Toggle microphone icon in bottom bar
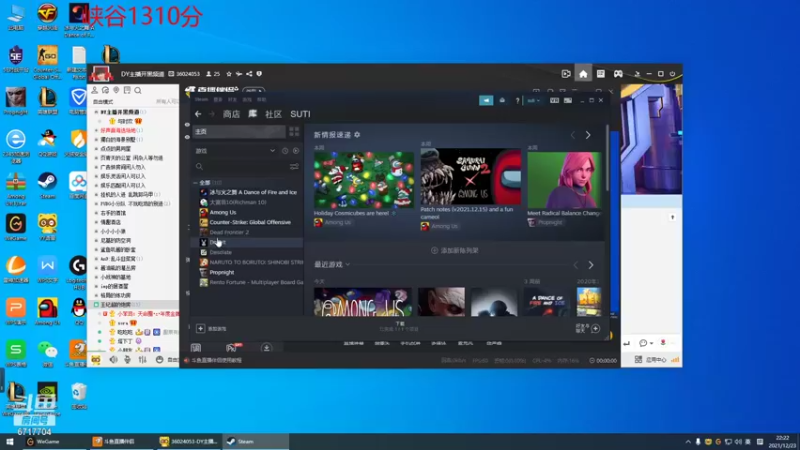The width and height of the screenshot is (800, 450). [x=128, y=360]
